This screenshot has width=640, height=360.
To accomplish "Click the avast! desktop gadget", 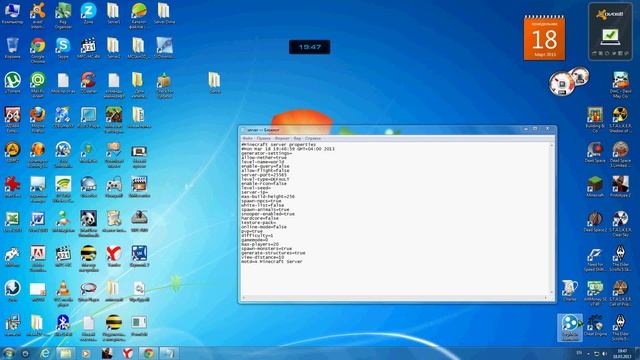I will [610, 32].
